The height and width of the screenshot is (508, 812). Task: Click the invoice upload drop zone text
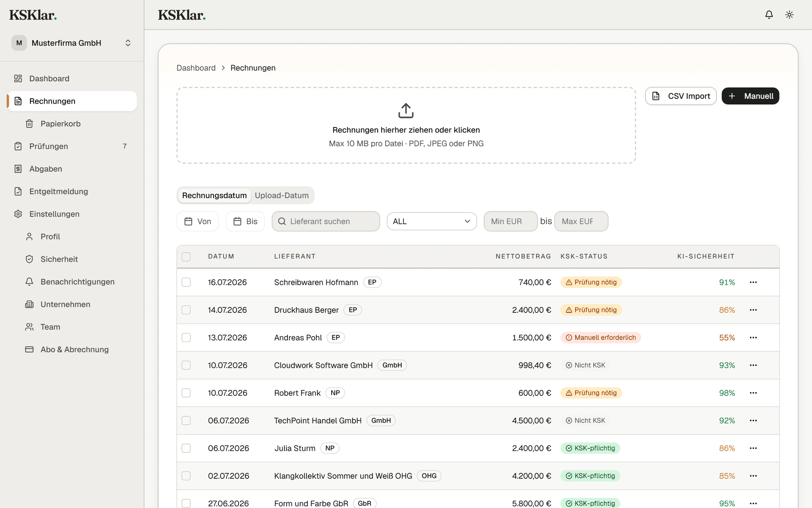pos(406,130)
